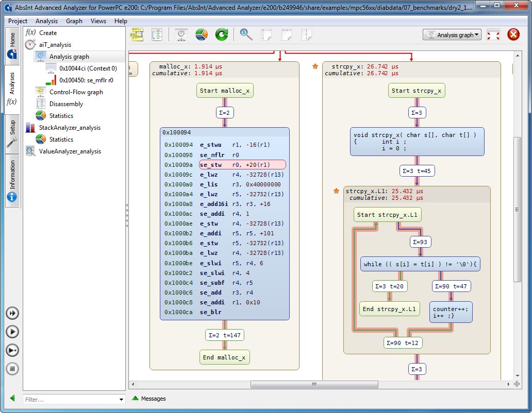
Task: Click the stop analysis button
Action: (12, 369)
